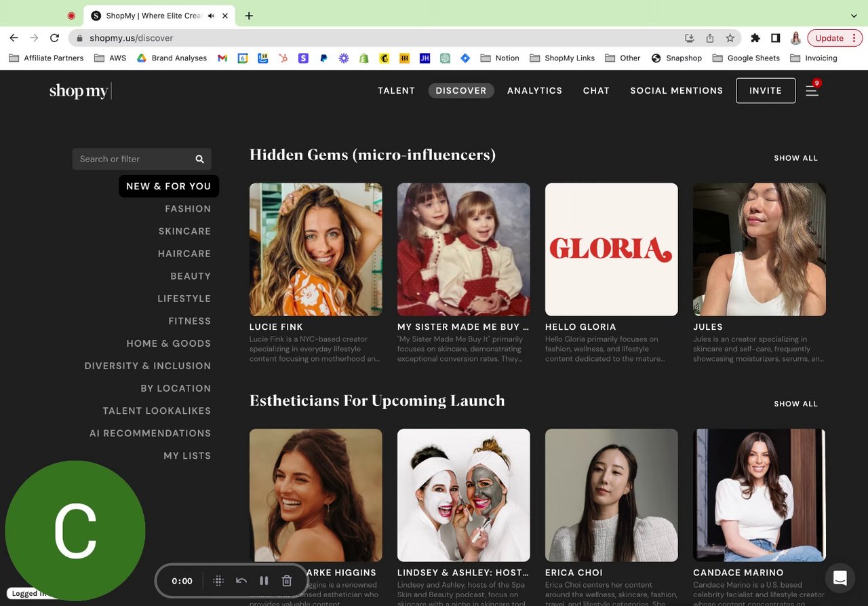Open a new browser tab
The image size is (868, 606).
pos(249,16)
